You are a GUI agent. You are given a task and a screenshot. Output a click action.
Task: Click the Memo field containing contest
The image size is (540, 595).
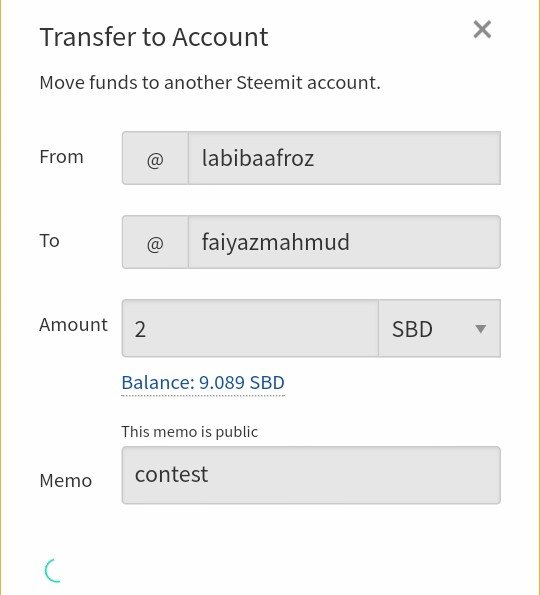311,475
